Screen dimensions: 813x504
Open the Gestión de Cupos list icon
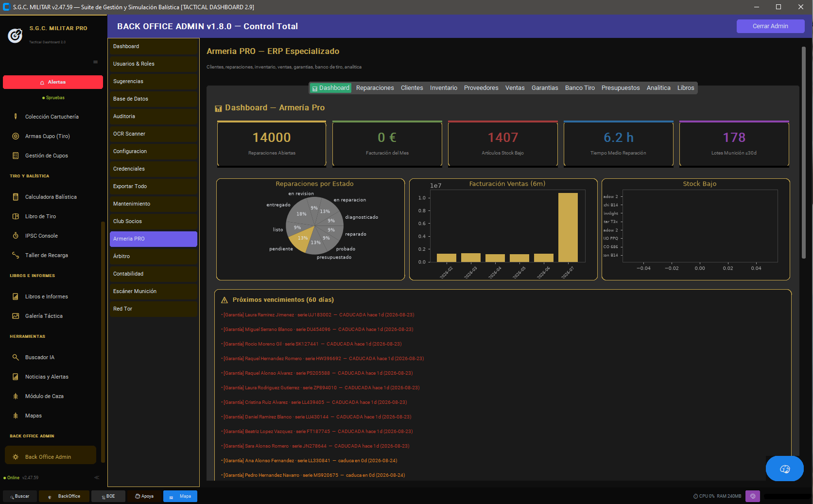tap(16, 156)
